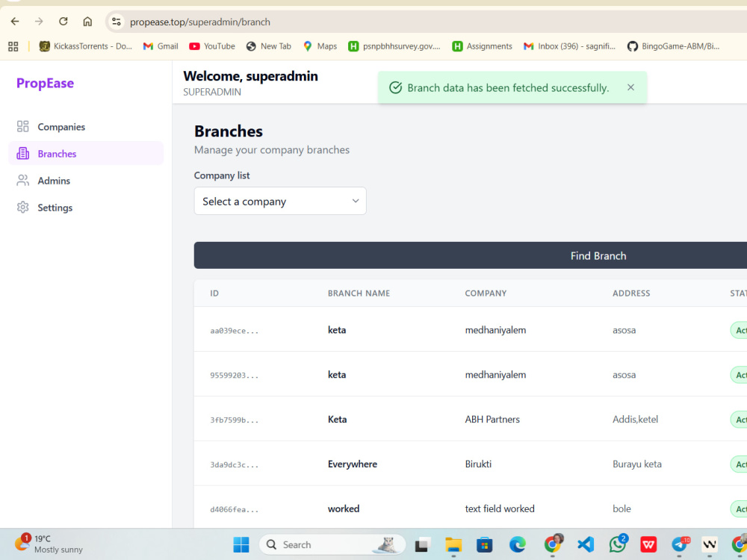The image size is (747, 560).
Task: Open WPS Office from taskbar
Action: click(x=648, y=544)
